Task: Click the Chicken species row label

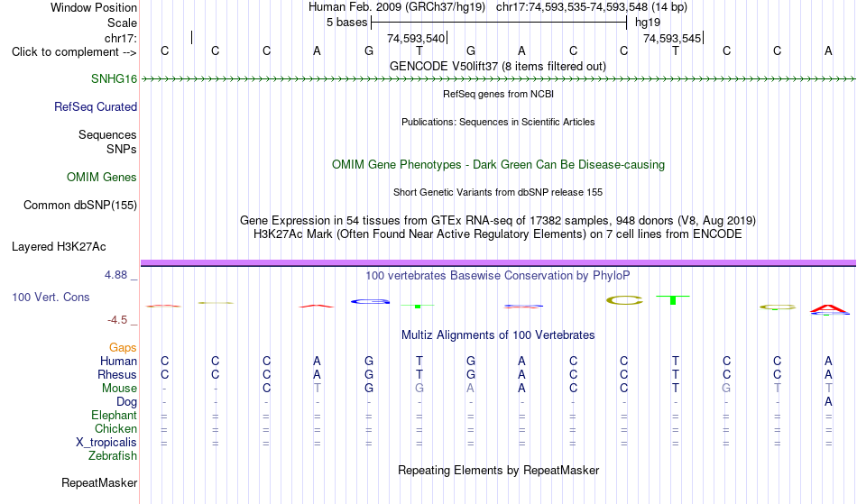Action: 115,428
